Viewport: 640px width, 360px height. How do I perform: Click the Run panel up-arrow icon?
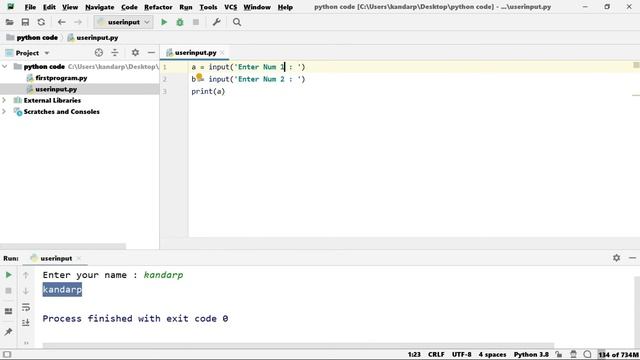click(26, 275)
